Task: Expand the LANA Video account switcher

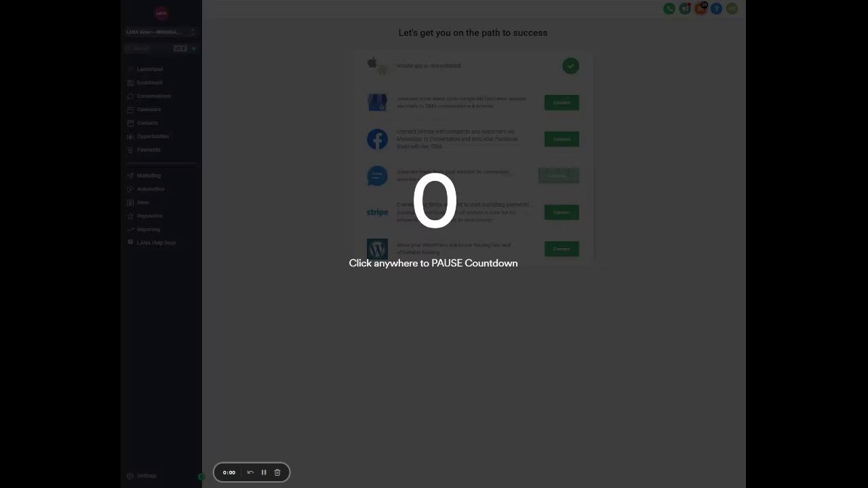Action: point(161,32)
